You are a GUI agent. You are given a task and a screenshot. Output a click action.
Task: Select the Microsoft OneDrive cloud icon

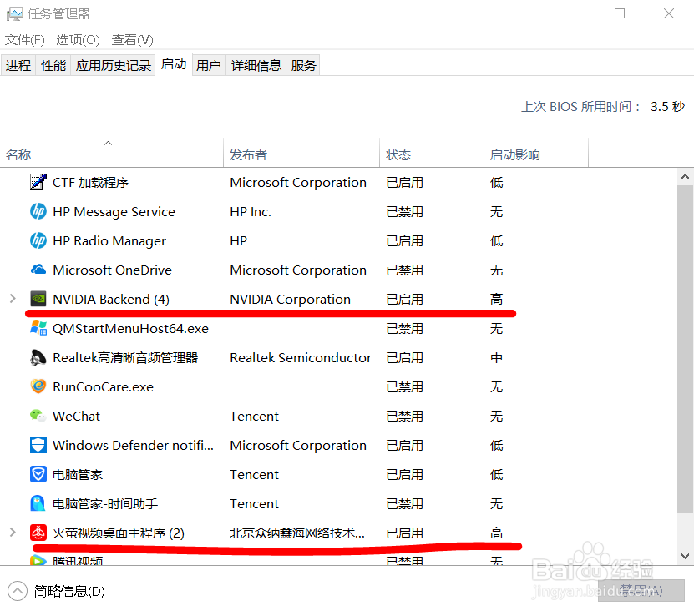coord(38,270)
